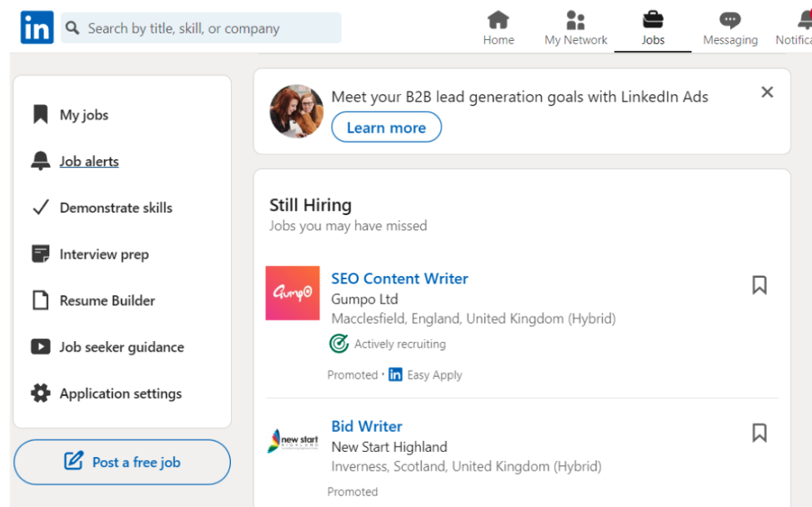The height and width of the screenshot is (507, 812).
Task: Click the Still Hiring heading
Action: pyautogui.click(x=310, y=206)
